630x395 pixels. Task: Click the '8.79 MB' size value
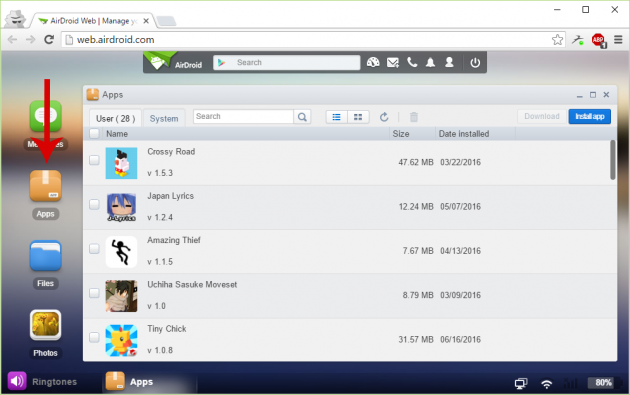point(418,295)
